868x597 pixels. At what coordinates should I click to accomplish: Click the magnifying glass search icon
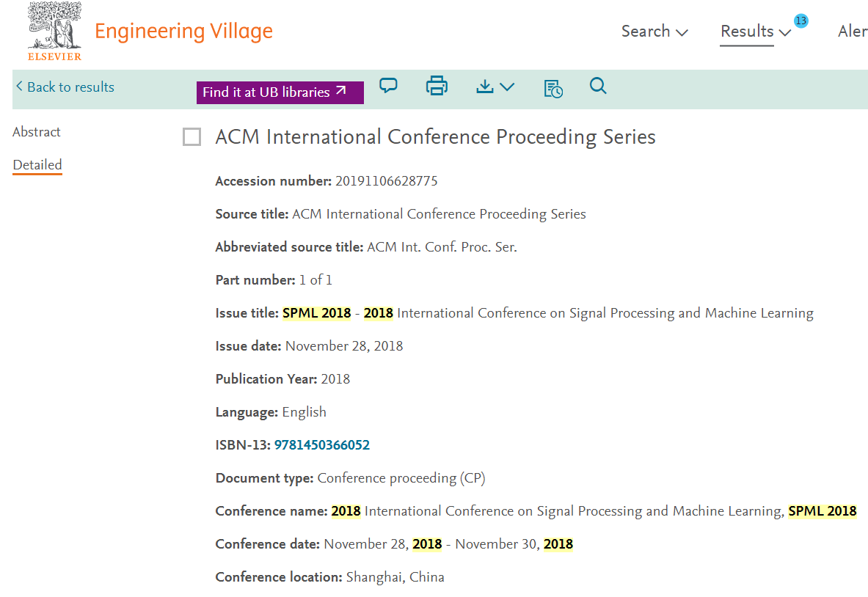(598, 86)
